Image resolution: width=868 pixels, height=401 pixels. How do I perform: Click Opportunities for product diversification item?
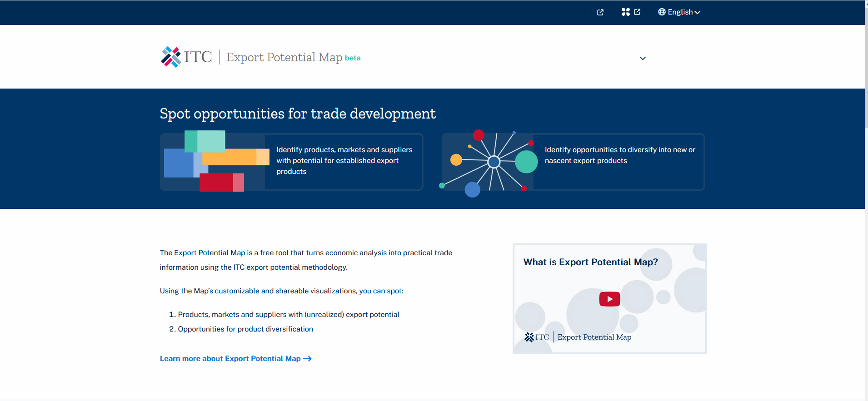pyautogui.click(x=245, y=329)
